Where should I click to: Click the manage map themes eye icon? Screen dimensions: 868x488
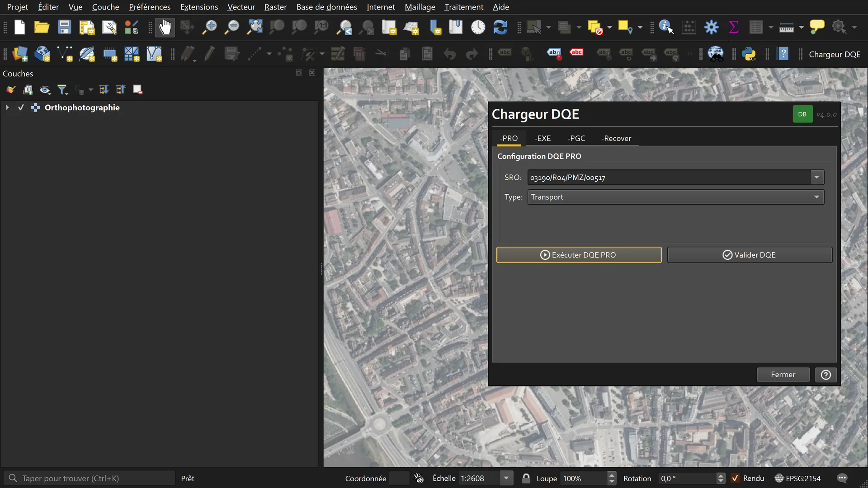click(x=45, y=89)
